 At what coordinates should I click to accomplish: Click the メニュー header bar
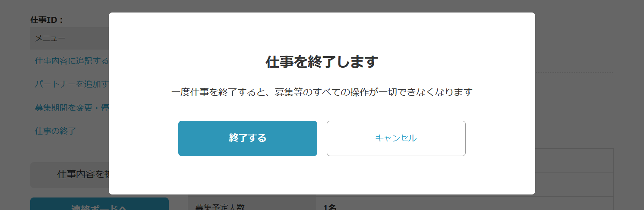[69, 38]
